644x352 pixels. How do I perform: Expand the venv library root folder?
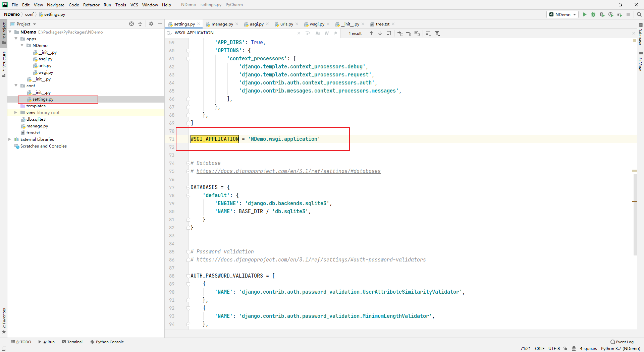pos(15,113)
